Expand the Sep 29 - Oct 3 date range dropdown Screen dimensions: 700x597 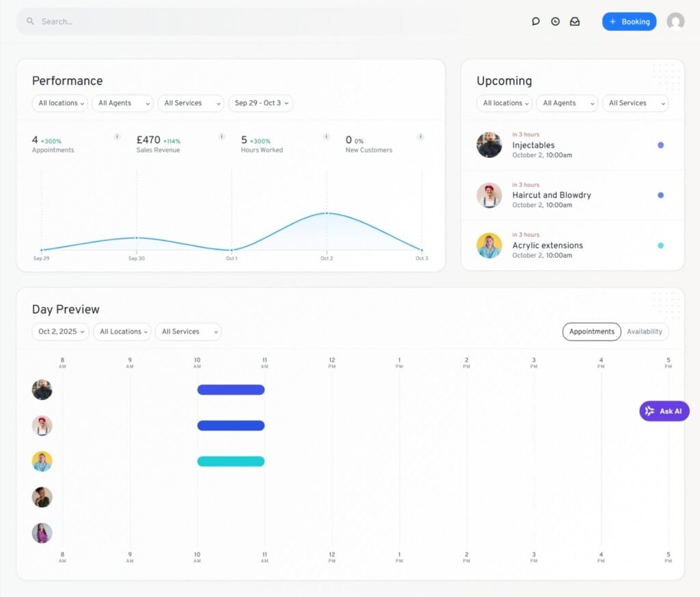click(x=260, y=103)
